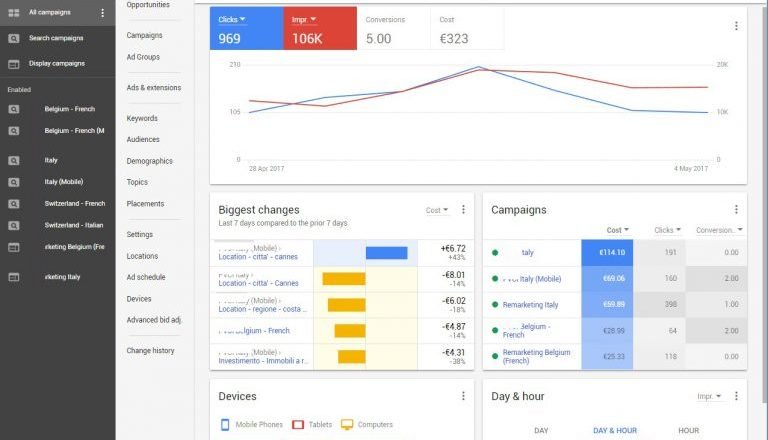Viewport: 768px width, 440px height.
Task: Open Cost dropdown in Biggest changes
Action: (437, 210)
